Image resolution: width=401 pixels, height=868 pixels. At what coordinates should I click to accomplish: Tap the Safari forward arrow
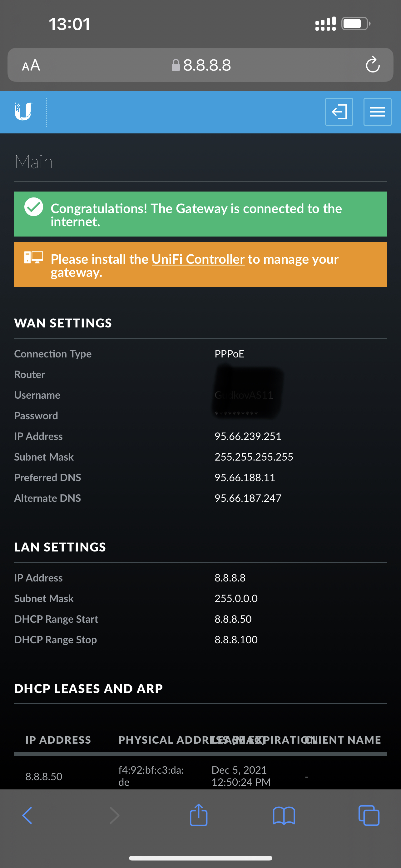coord(115,816)
